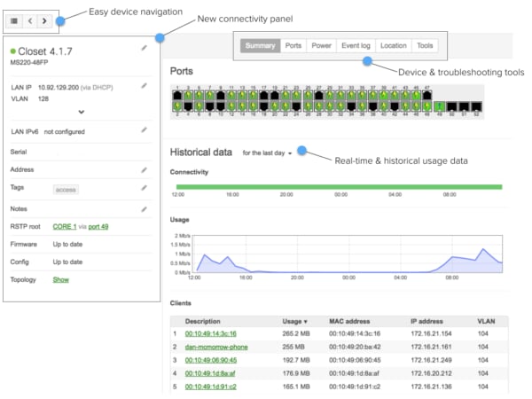Viewport: 532px width, 399px height.
Task: Select switch port 50 icon
Action: tap(452, 106)
